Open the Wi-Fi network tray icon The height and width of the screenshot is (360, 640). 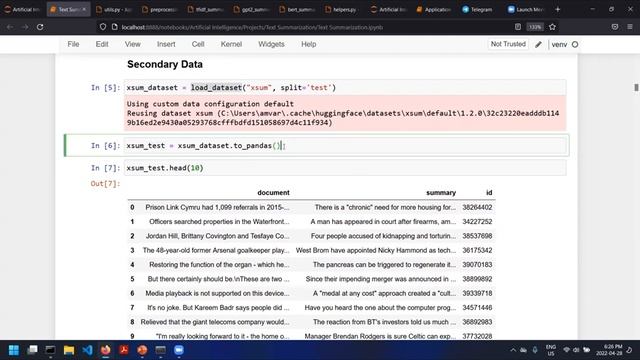coord(567,350)
